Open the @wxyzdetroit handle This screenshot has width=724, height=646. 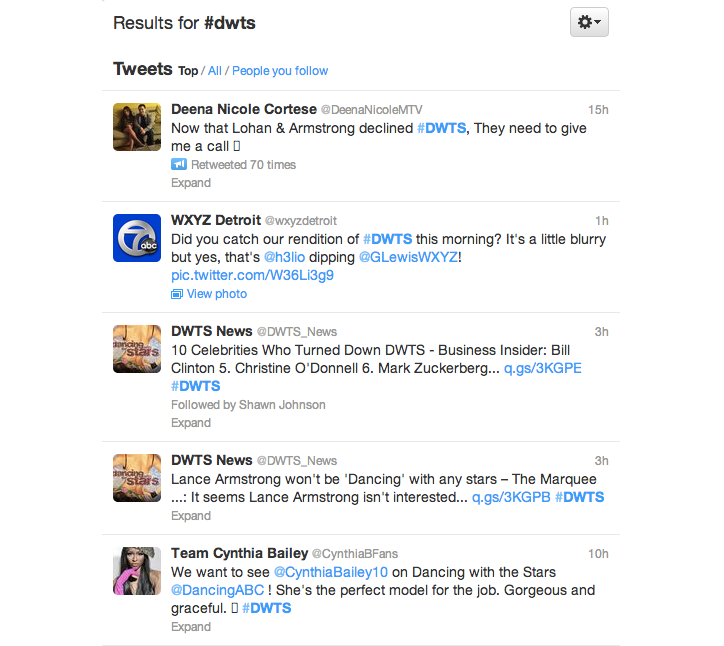[301, 221]
